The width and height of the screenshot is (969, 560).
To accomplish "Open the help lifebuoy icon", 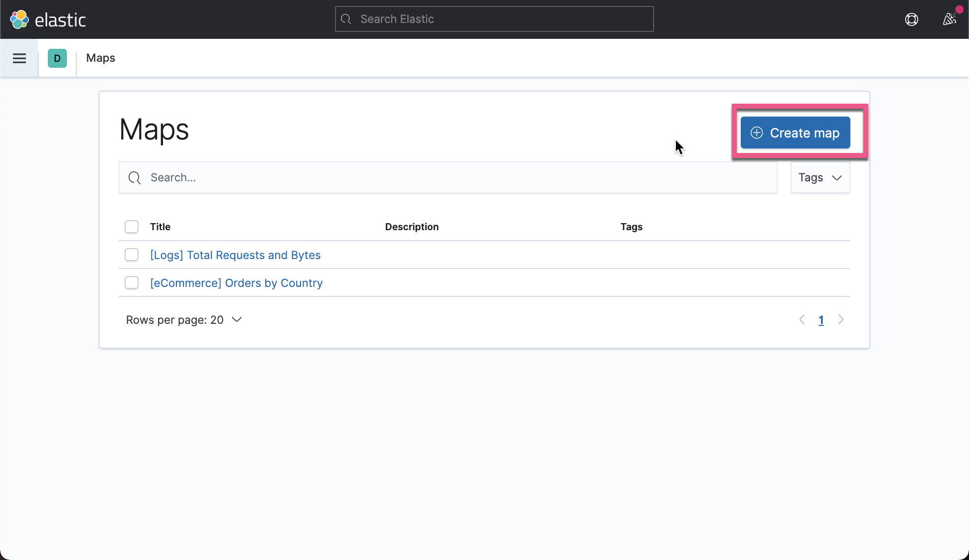I will [x=912, y=19].
